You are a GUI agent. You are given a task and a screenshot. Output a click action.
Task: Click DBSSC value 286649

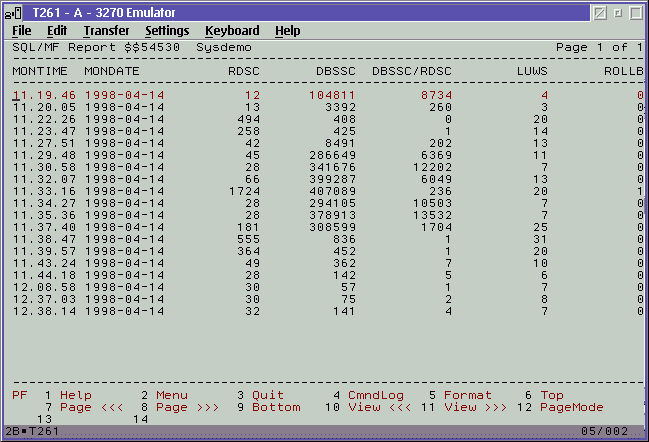point(332,155)
